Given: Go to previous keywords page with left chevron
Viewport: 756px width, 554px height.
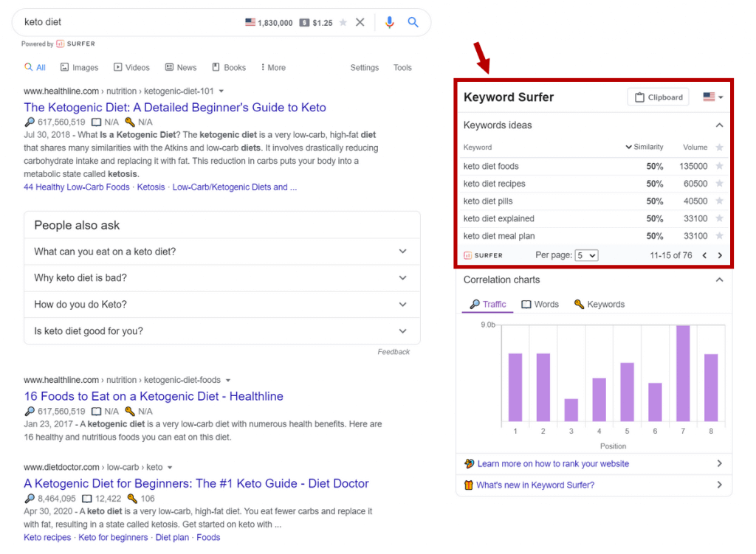Looking at the screenshot, I should tap(704, 255).
